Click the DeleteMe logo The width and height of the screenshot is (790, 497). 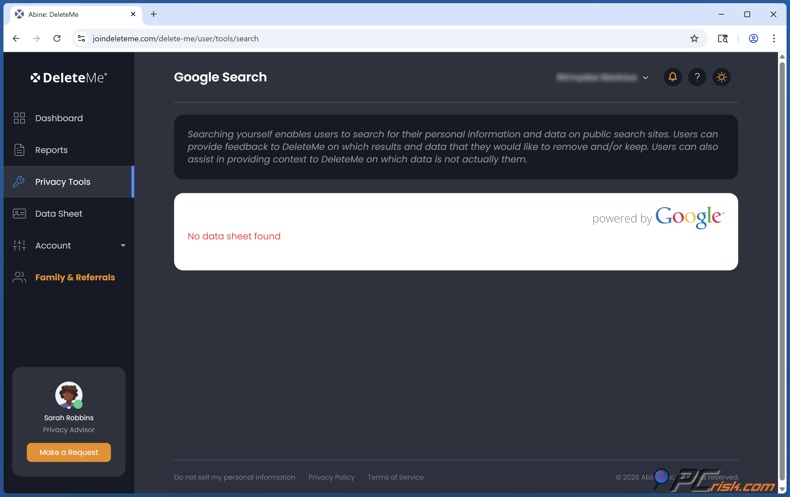coord(68,77)
